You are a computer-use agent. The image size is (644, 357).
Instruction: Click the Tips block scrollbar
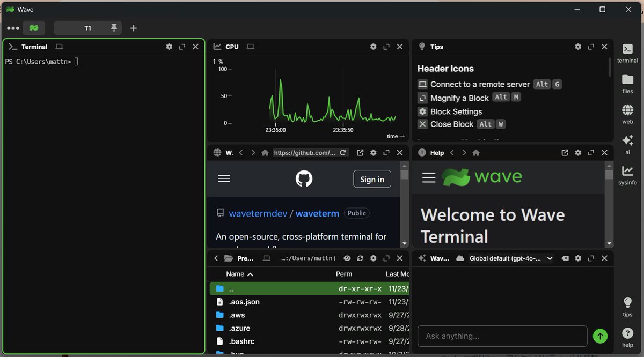[610, 67]
